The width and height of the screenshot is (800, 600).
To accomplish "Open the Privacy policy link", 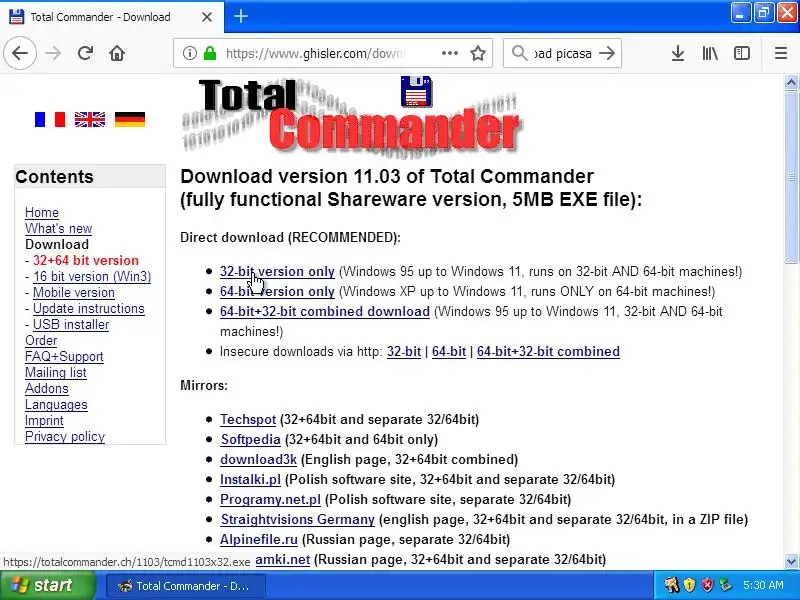I will (65, 436).
